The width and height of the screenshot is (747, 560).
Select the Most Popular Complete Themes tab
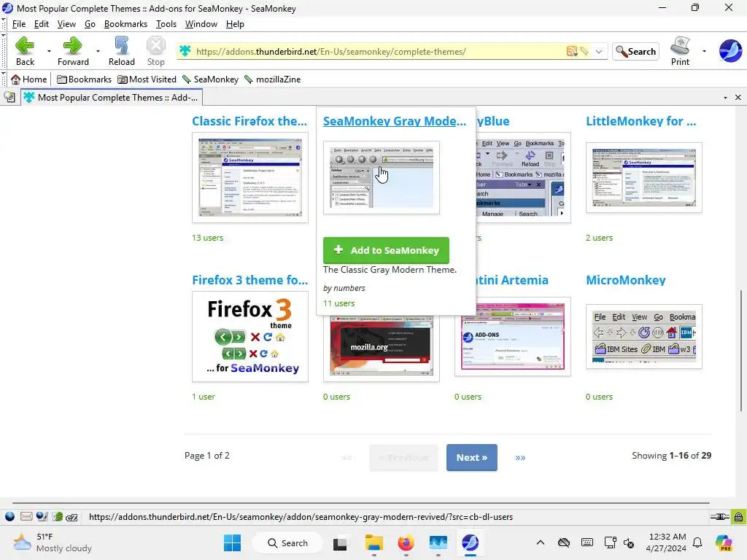click(112, 97)
